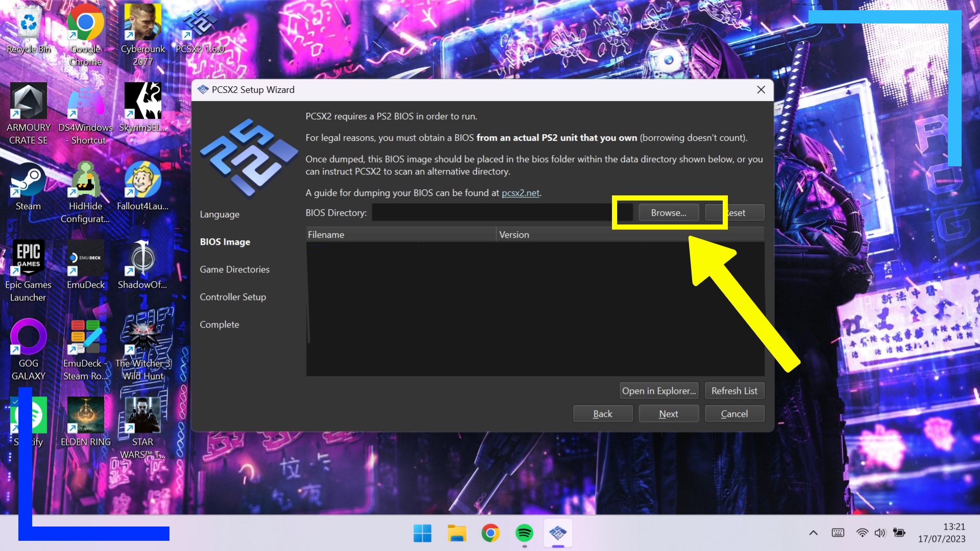Open the Cyberpunk 2077 desktop icon
980x551 pixels.
[x=143, y=23]
